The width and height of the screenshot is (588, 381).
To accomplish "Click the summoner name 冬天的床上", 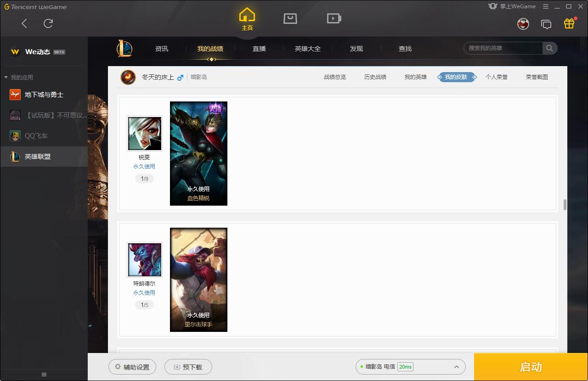I will click(158, 77).
